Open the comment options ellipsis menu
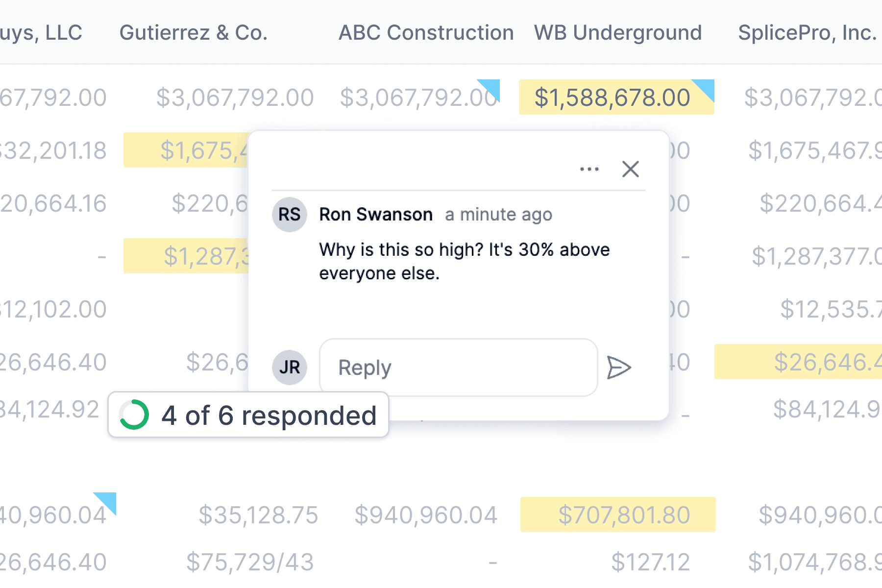 588,169
